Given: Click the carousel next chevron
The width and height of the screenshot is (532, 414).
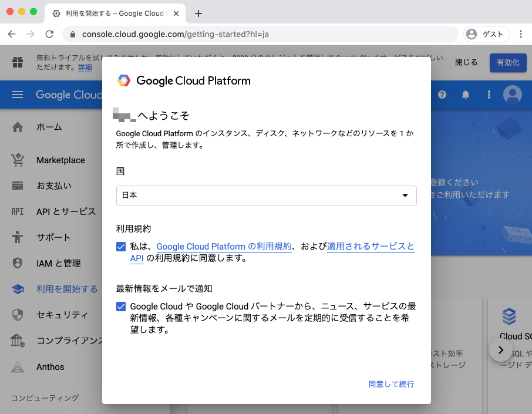Looking at the screenshot, I should (501, 350).
